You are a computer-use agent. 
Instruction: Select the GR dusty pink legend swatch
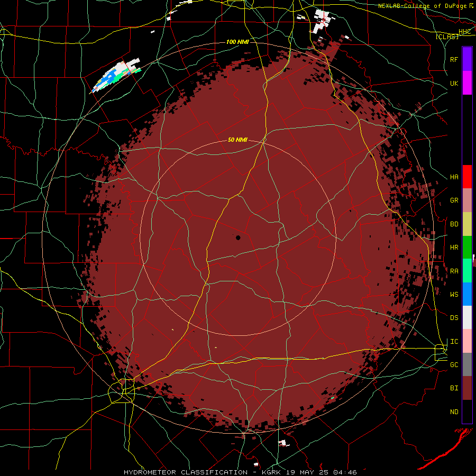(467, 200)
